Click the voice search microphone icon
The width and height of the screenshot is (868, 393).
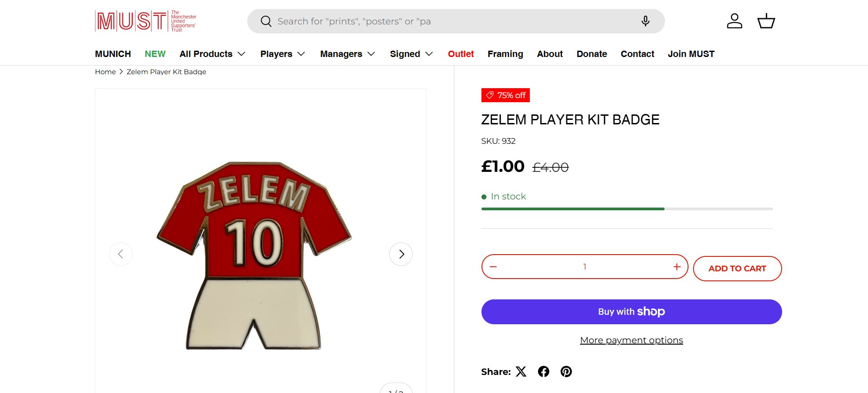646,21
